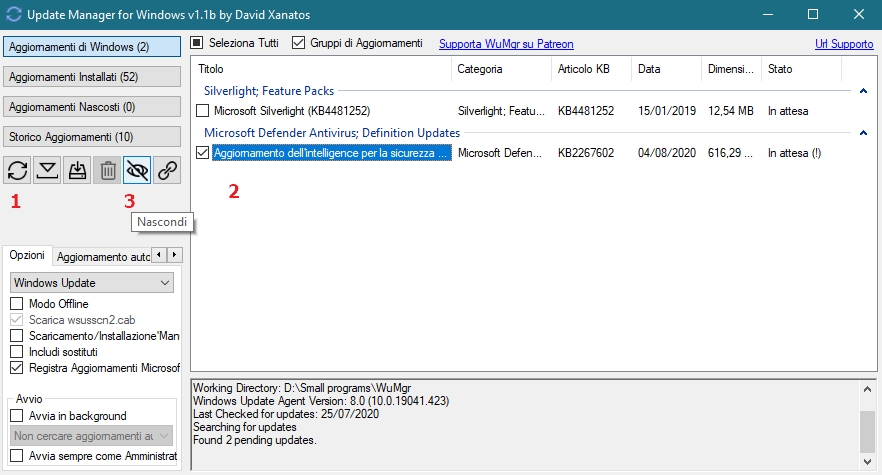Click the log panel scrollbar thumb

[x=867, y=432]
